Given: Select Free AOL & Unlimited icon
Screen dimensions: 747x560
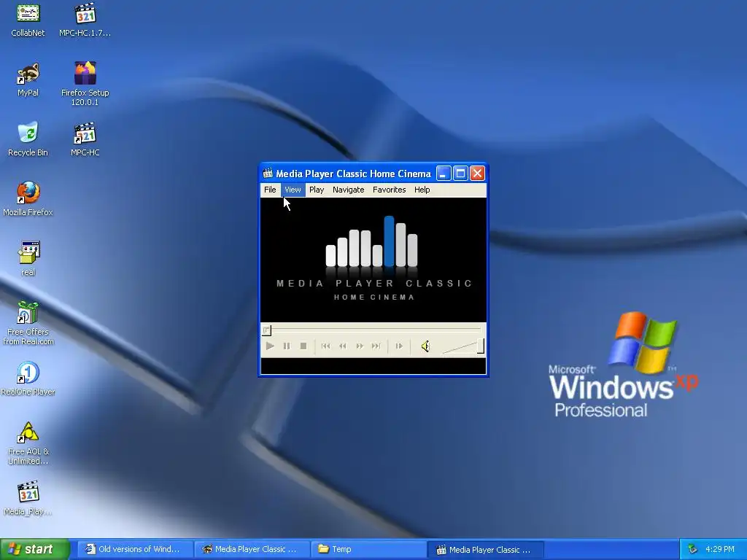Looking at the screenshot, I should tap(28, 443).
